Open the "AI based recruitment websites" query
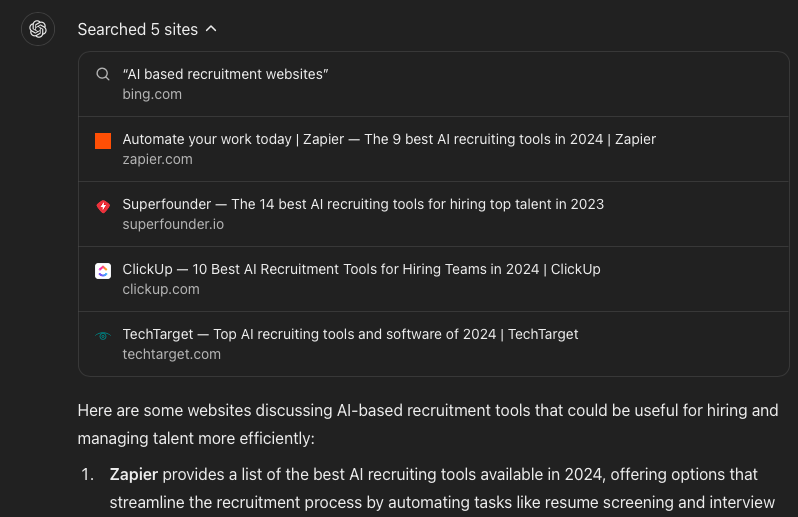This screenshot has height=517, width=798. coord(225,74)
